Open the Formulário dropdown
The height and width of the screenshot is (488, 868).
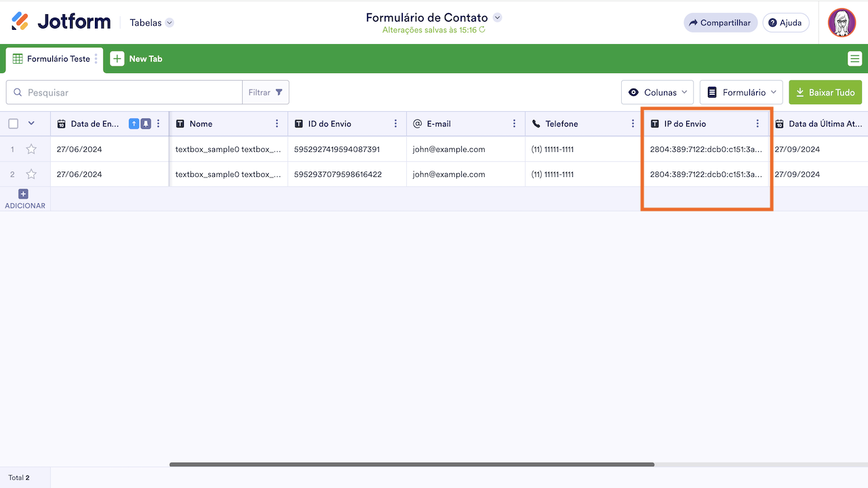click(x=741, y=92)
